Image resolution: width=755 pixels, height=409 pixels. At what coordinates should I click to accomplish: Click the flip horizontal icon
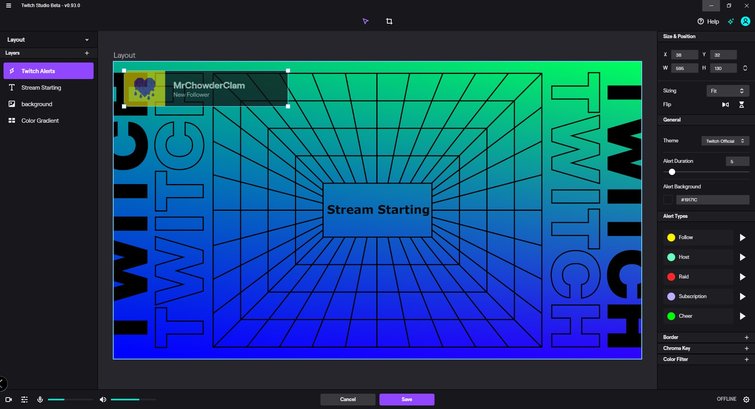tap(726, 104)
